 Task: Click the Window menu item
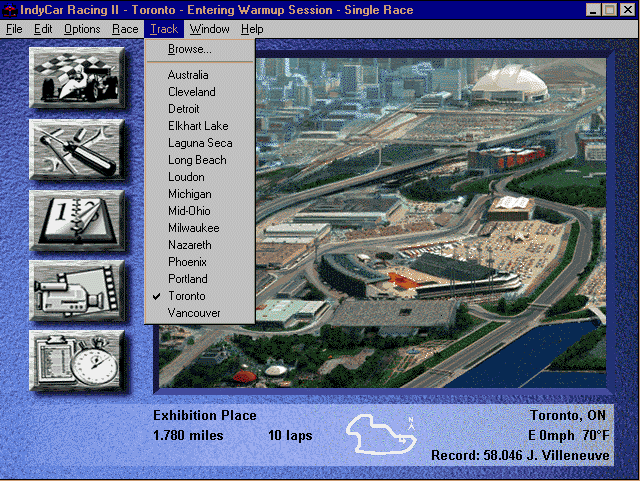[210, 29]
